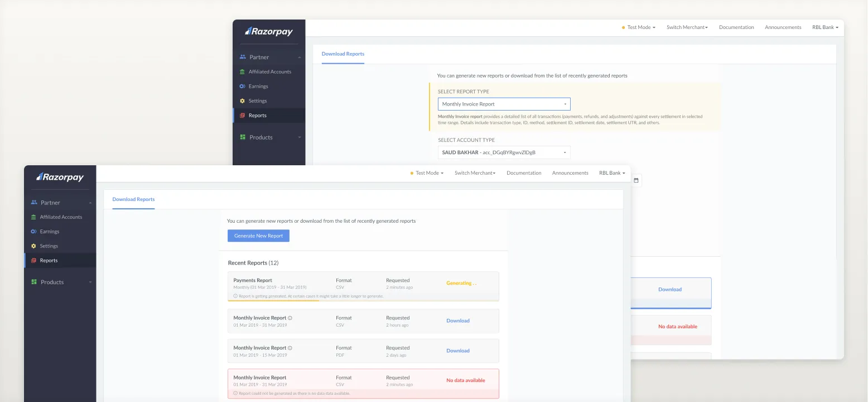Click Partner people icon in front window sidebar

[x=34, y=203]
